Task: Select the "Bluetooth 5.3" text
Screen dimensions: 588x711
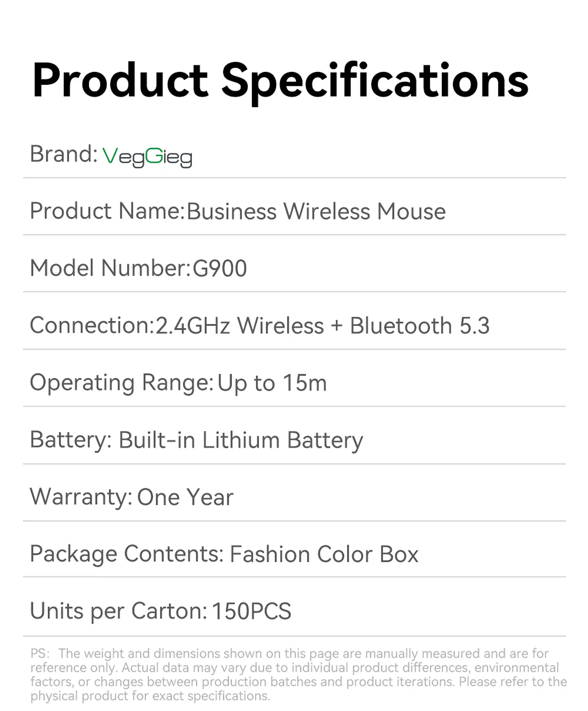Action: (419, 326)
